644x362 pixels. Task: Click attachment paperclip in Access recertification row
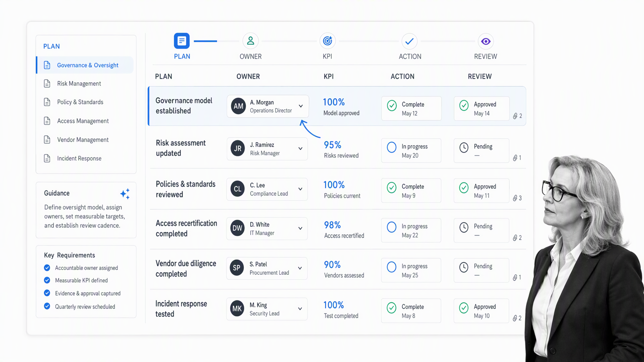(x=515, y=238)
